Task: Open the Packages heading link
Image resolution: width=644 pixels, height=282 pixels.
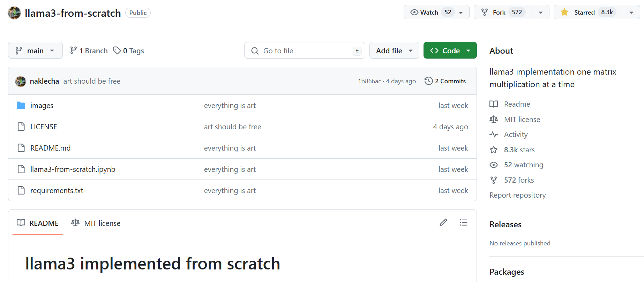Action: [507, 272]
